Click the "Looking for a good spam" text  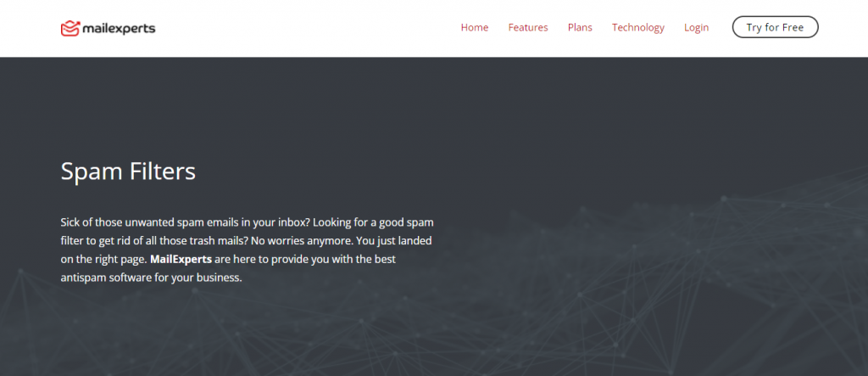(x=375, y=221)
